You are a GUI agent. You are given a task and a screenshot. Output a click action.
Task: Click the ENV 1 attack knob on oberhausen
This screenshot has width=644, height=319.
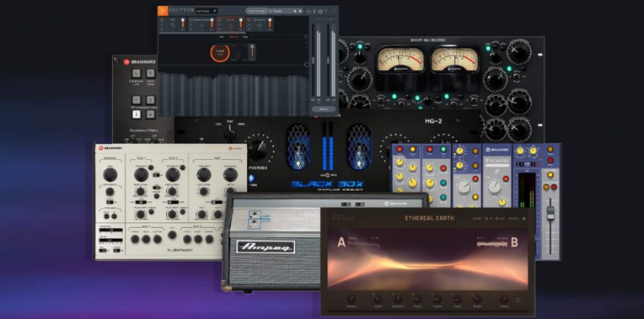135,239
